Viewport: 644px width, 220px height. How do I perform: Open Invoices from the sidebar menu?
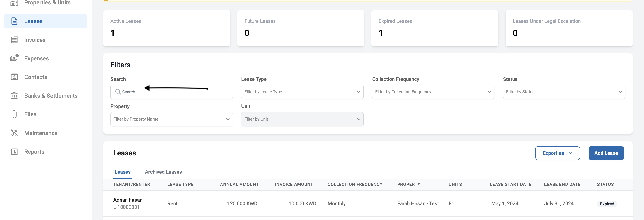(x=35, y=40)
